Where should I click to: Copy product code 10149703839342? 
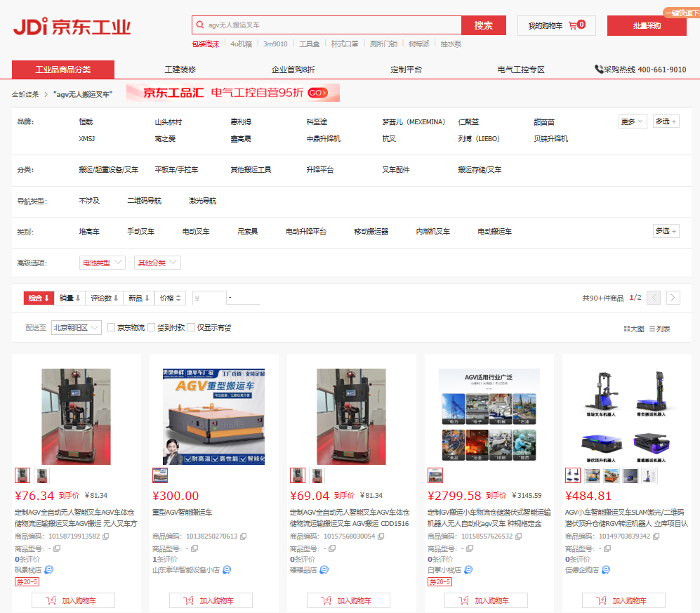[x=656, y=536]
